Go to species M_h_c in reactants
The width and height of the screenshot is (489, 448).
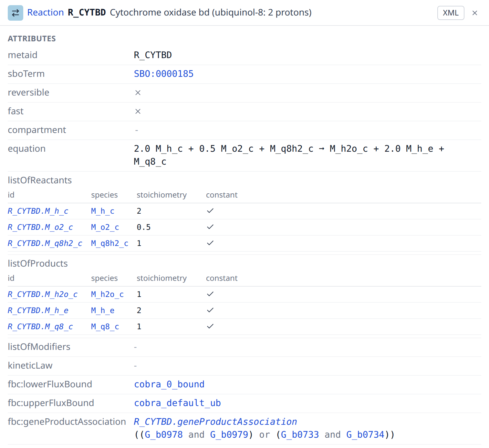point(103,211)
